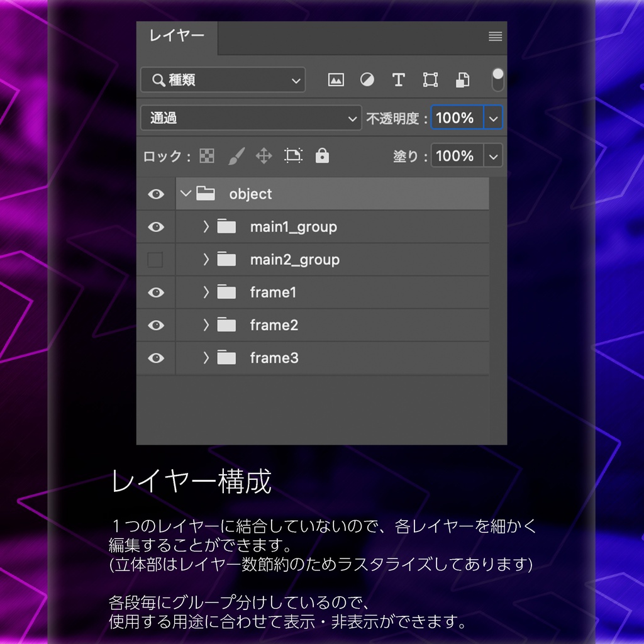Expand the main1_group chevron

click(x=206, y=226)
